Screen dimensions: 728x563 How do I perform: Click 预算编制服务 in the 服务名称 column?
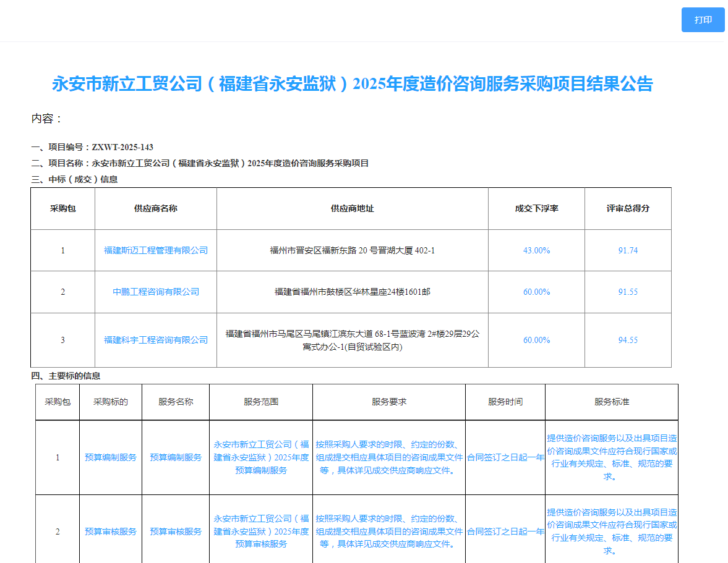(x=176, y=458)
